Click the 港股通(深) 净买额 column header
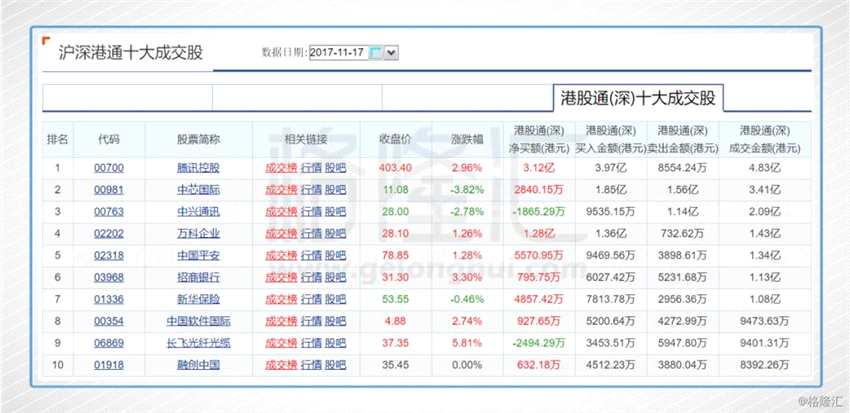Screen dimensions: 850x413 [x=539, y=139]
